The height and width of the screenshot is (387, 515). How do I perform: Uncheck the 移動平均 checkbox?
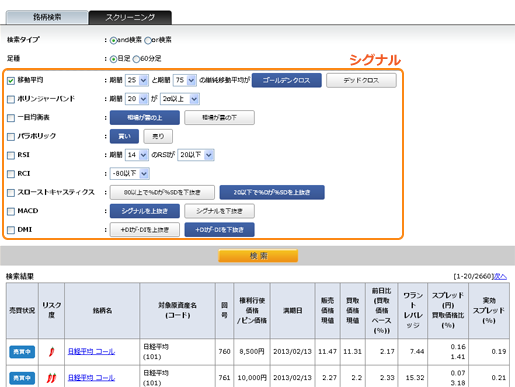coord(11,81)
